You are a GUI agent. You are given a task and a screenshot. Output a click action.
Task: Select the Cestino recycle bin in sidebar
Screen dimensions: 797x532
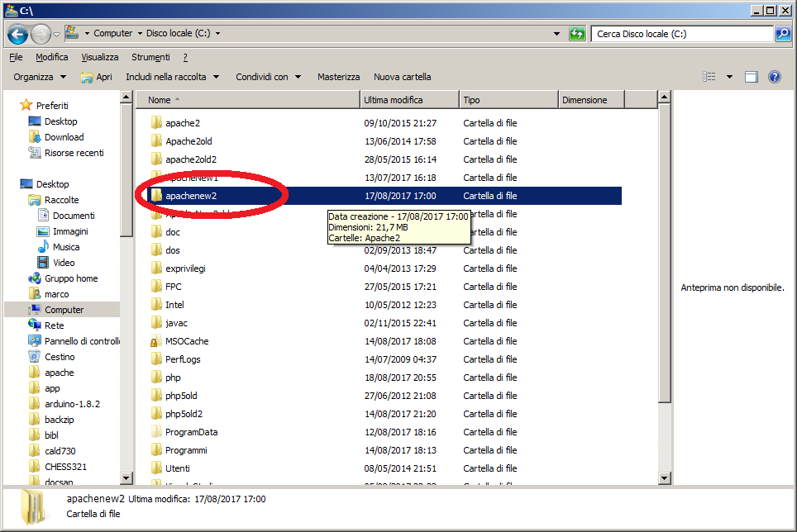point(59,357)
